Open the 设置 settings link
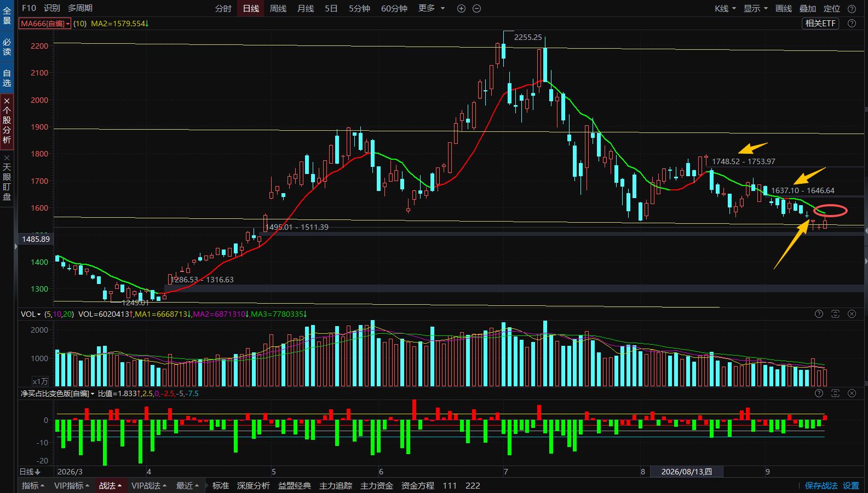The height and width of the screenshot is (493, 868). pos(851,486)
